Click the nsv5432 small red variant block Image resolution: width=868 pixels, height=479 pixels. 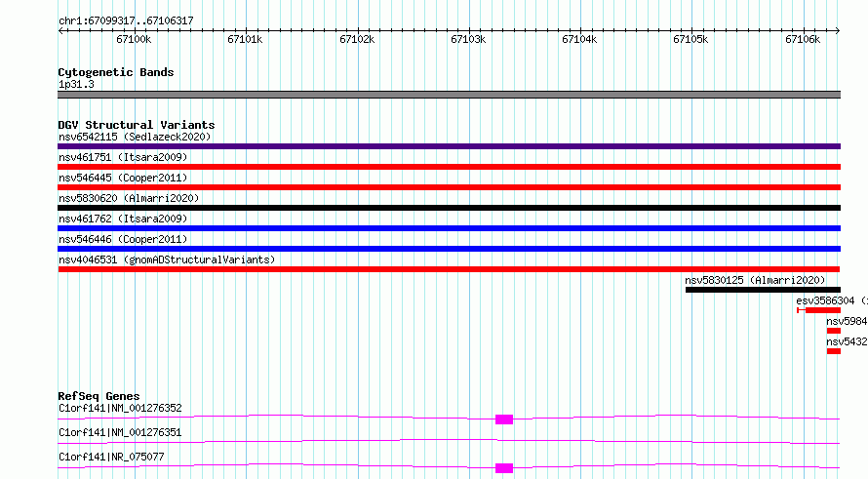[x=834, y=351]
